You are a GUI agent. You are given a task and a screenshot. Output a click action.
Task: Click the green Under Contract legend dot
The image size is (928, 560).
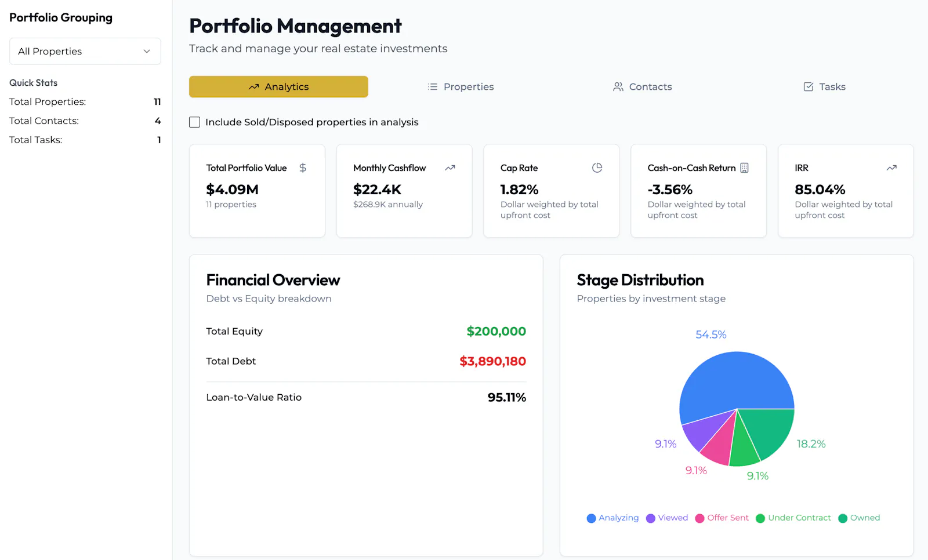[760, 518]
